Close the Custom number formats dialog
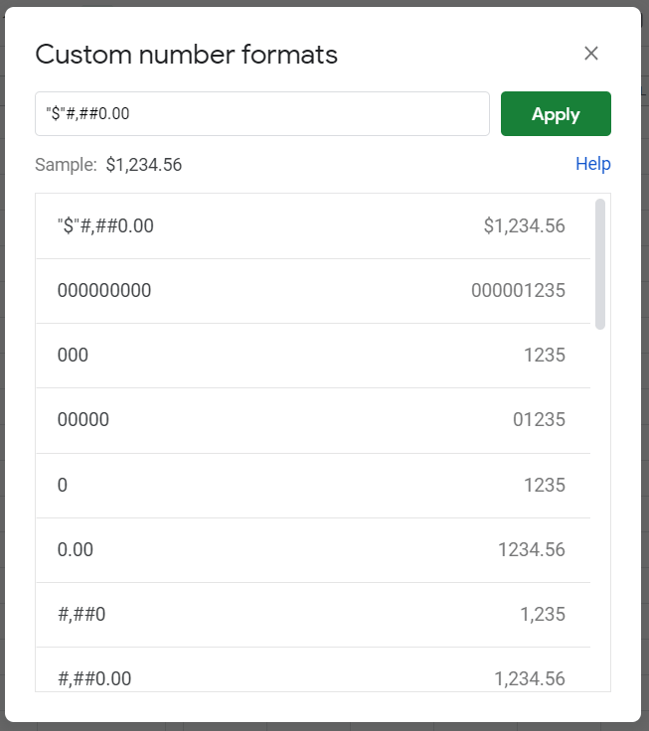 pos(591,54)
